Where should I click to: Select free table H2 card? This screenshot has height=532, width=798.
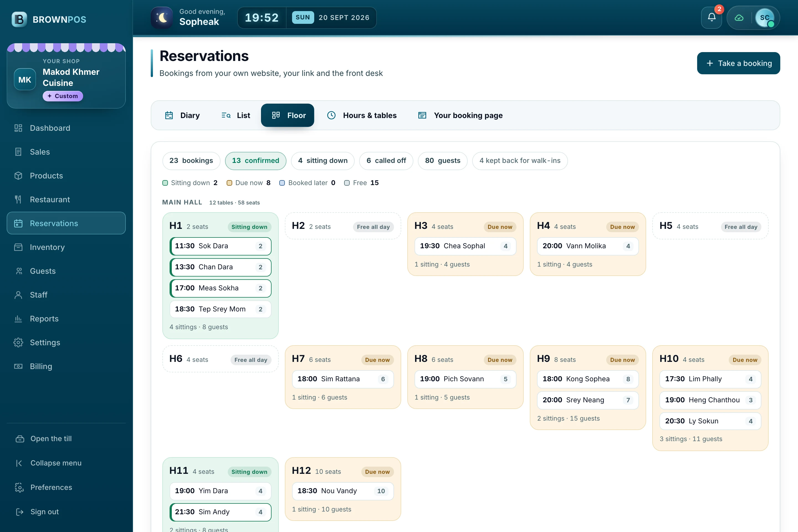(x=343, y=226)
